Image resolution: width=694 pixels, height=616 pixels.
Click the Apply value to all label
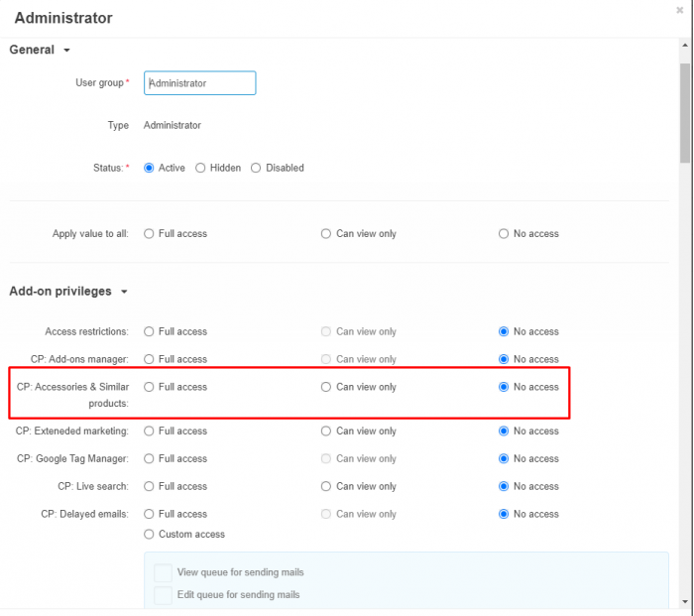tap(90, 233)
